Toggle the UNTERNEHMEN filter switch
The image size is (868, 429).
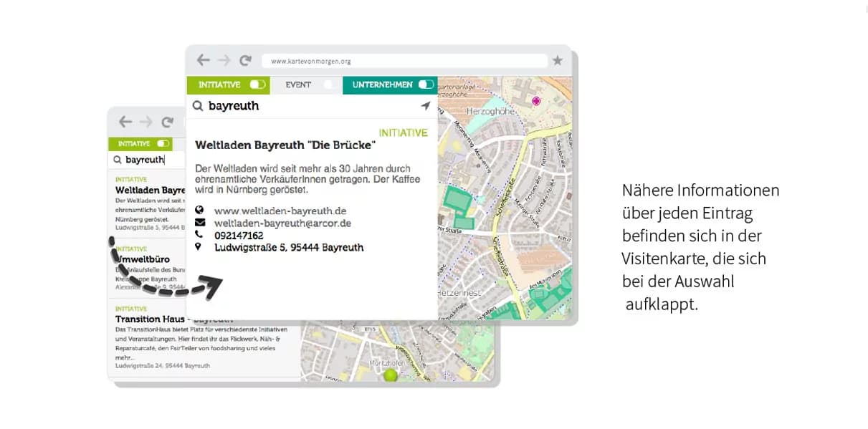click(426, 85)
